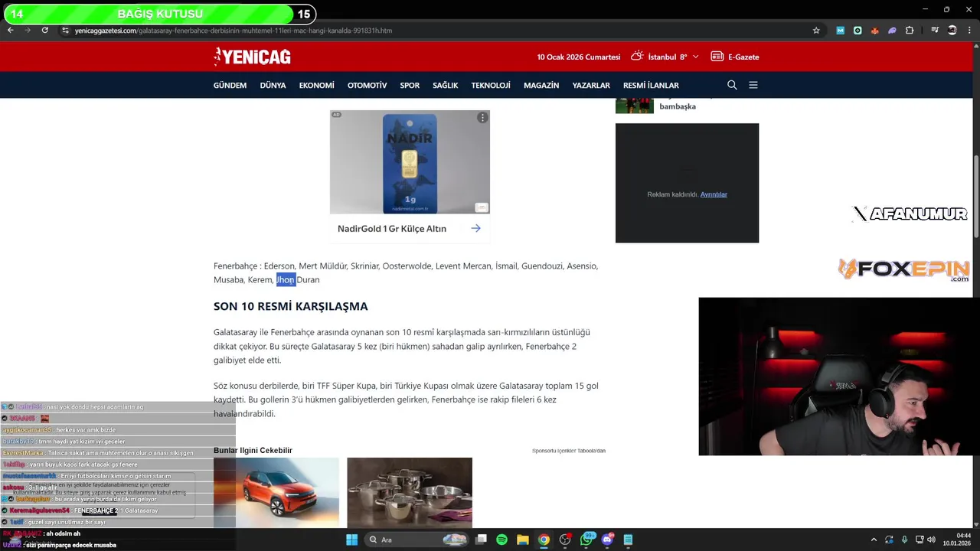
Task: Open the Ayrıntılar link in removed ad
Action: click(714, 194)
